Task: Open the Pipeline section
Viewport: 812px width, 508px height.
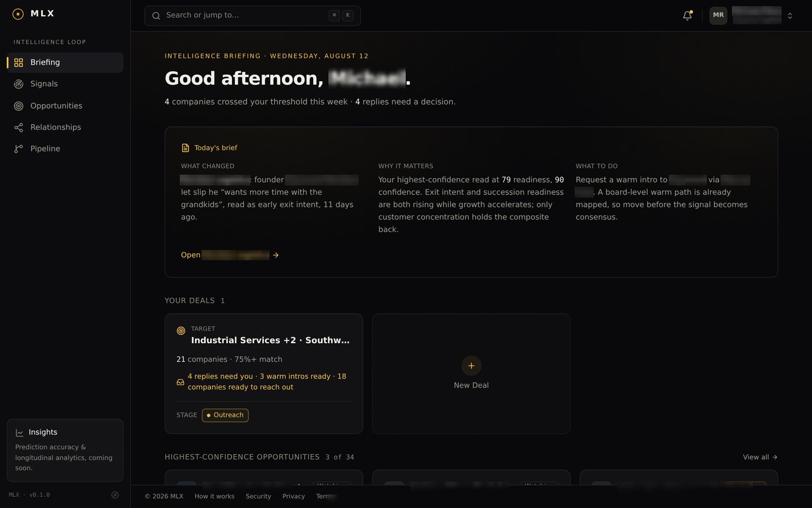Action: coord(65,149)
